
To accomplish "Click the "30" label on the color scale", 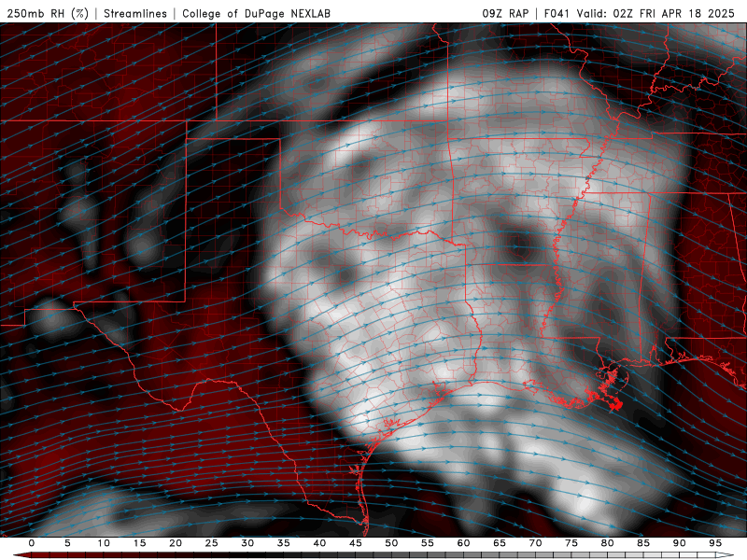I will [x=247, y=543].
